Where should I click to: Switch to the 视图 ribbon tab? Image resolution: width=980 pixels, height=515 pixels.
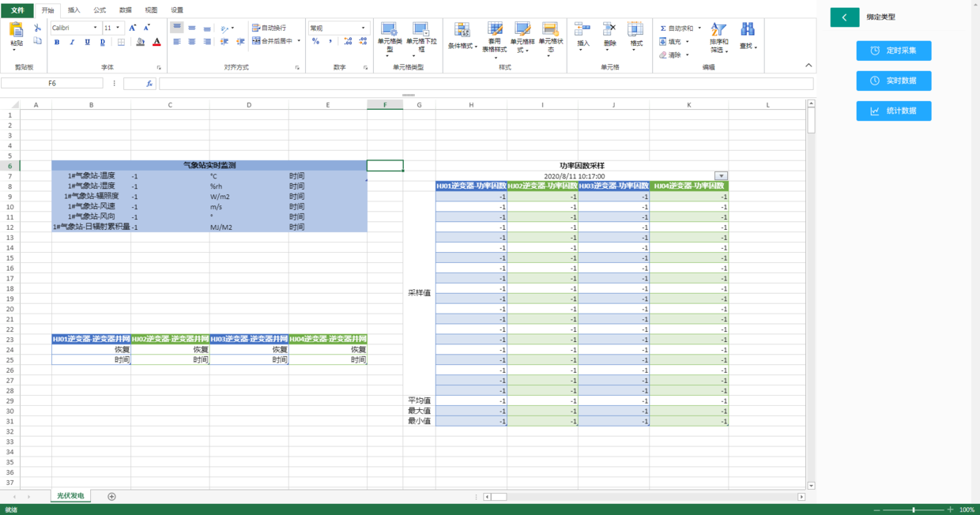click(151, 10)
